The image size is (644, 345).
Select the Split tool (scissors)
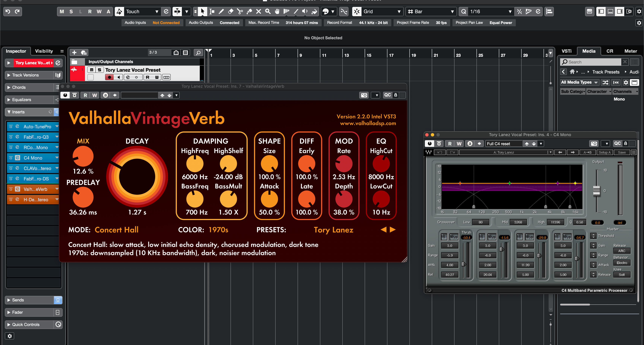coord(240,12)
